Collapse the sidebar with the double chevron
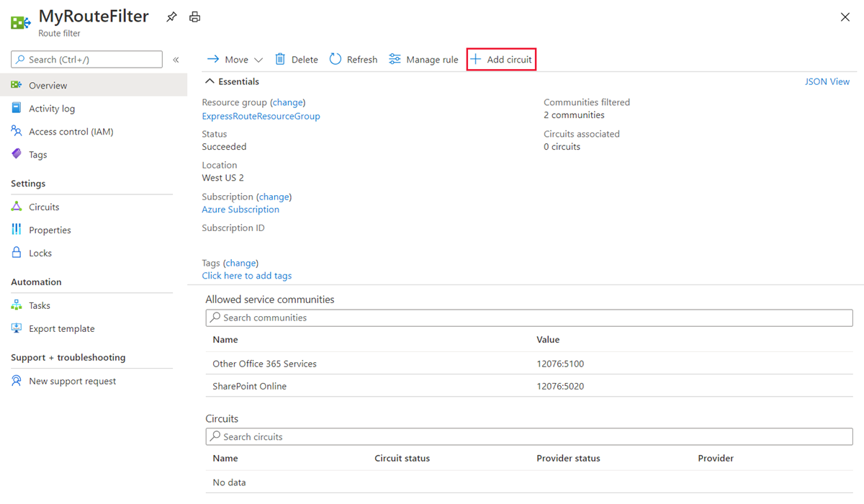 (176, 60)
